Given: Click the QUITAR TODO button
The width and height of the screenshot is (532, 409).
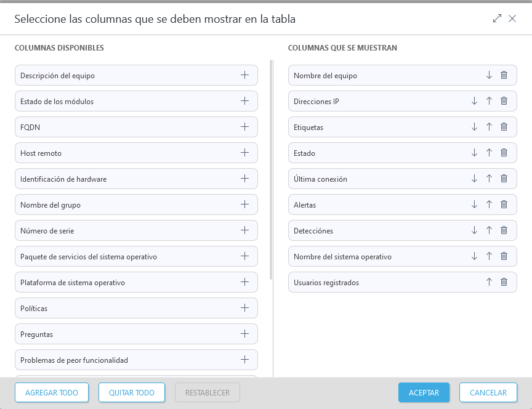Looking at the screenshot, I should [132, 392].
